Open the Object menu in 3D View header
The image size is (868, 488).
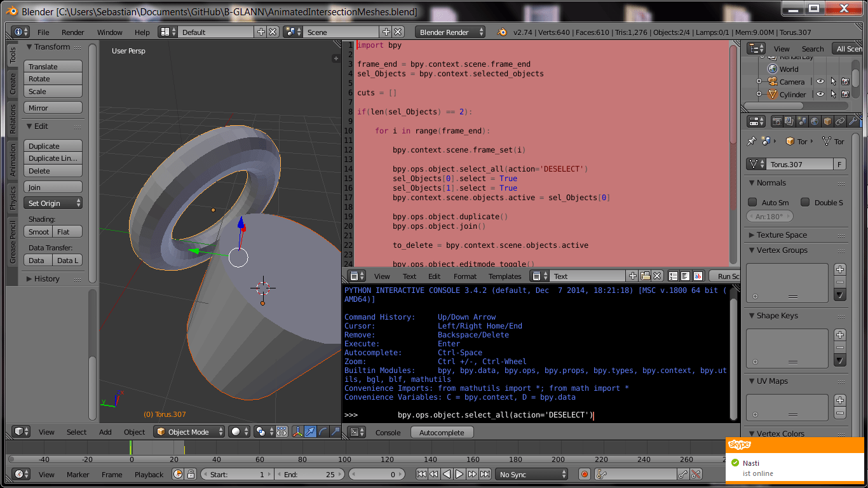coord(134,431)
